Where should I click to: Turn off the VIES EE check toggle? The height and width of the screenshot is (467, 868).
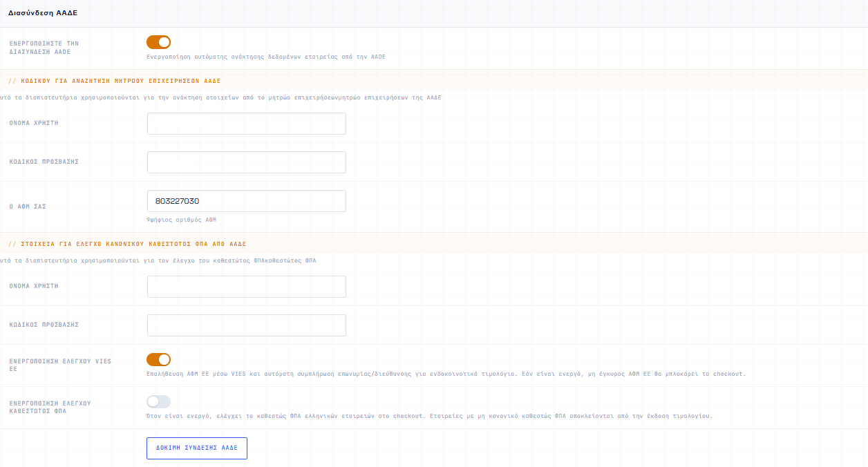coord(158,359)
